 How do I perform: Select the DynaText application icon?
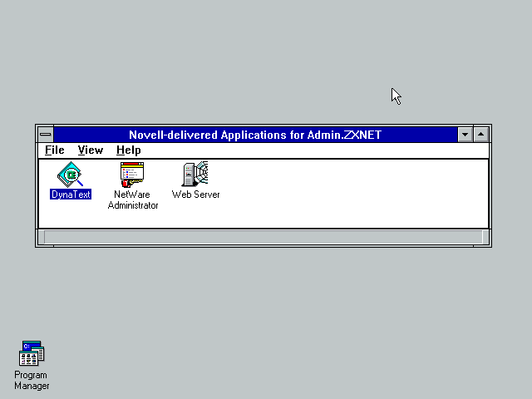70,175
